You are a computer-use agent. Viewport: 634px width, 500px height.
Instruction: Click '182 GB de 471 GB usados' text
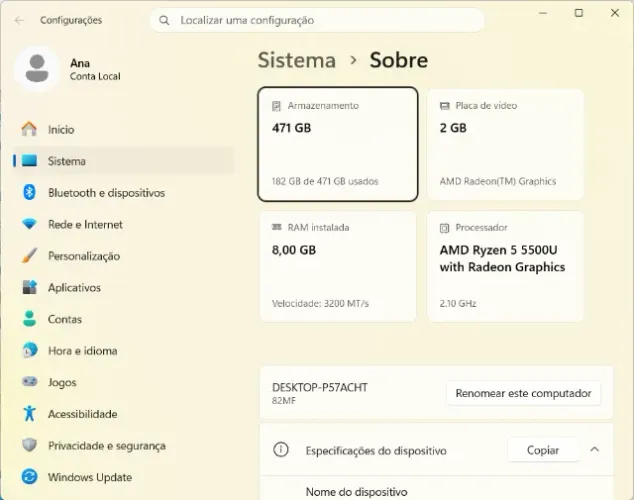click(325, 181)
